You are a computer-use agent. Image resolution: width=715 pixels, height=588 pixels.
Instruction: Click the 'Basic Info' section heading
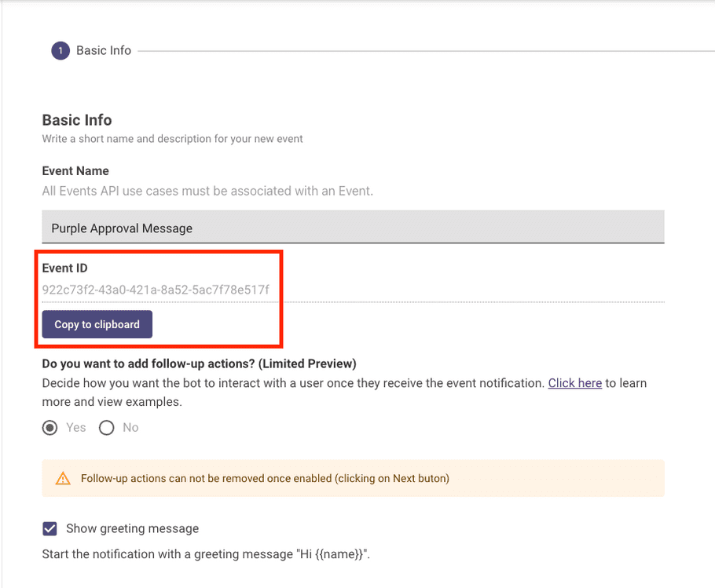[x=77, y=120]
